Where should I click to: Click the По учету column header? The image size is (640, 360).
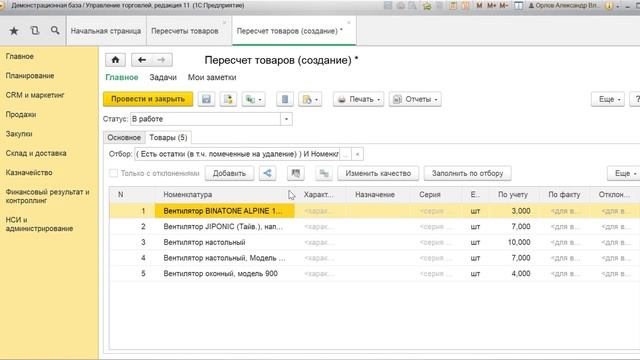click(513, 195)
